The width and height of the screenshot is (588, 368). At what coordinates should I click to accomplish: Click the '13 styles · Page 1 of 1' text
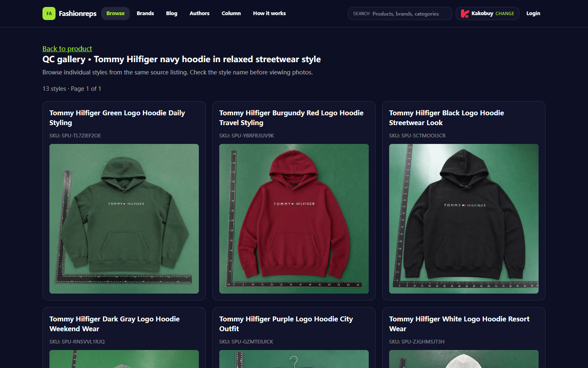[x=72, y=89]
